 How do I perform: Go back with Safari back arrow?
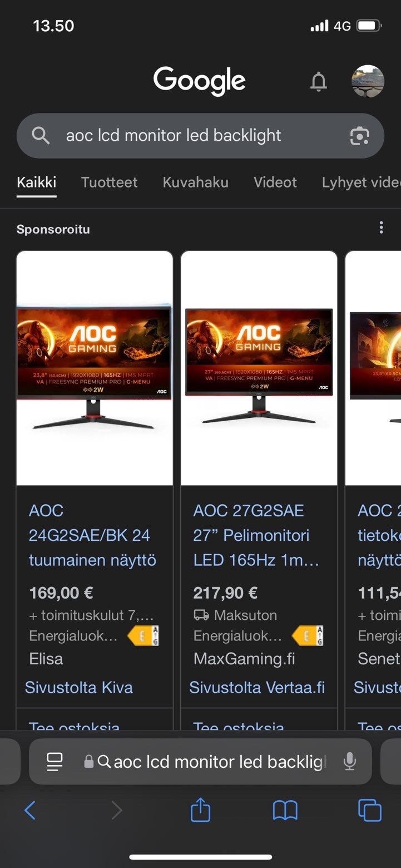tap(30, 810)
